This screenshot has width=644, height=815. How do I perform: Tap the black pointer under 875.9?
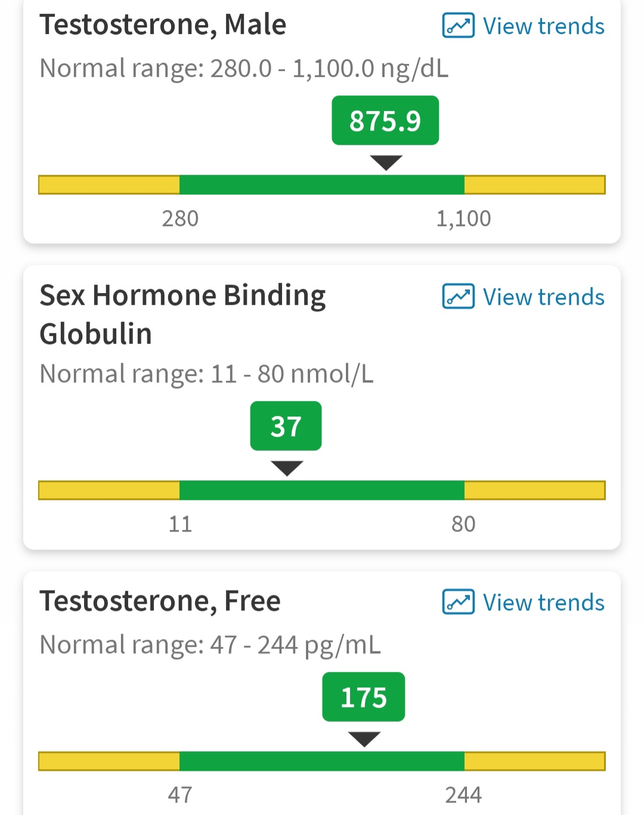point(386,163)
